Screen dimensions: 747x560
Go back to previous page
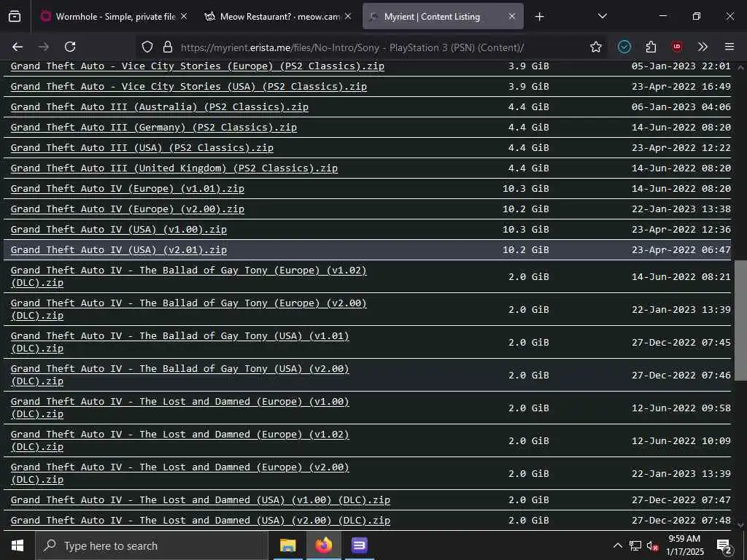(x=18, y=47)
